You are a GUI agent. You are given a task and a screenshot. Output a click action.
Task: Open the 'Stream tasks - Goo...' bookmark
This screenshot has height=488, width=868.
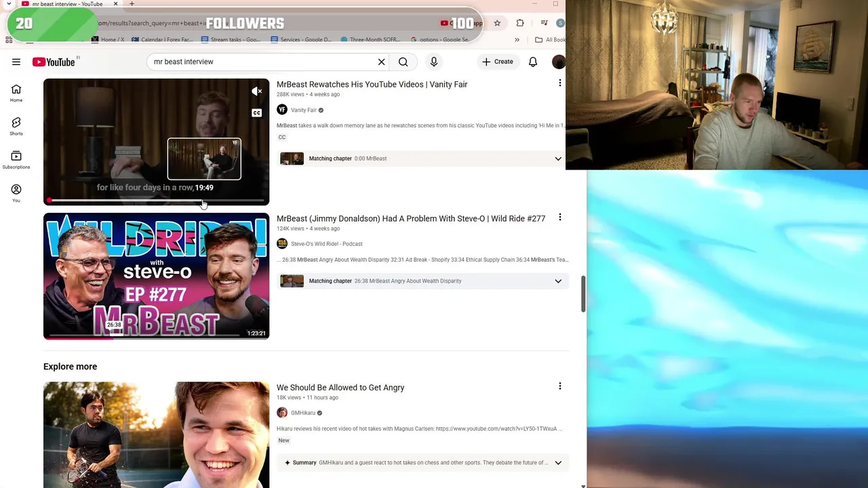click(231, 40)
